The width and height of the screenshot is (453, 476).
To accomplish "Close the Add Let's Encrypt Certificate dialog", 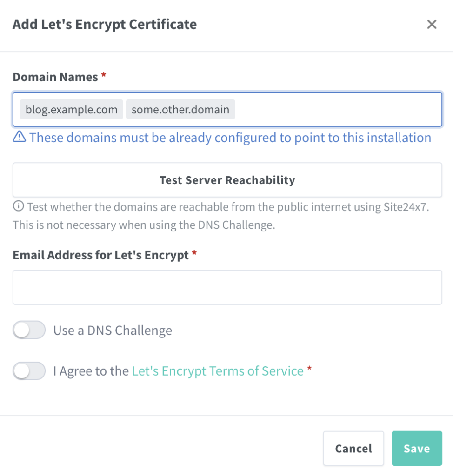I will pyautogui.click(x=432, y=25).
